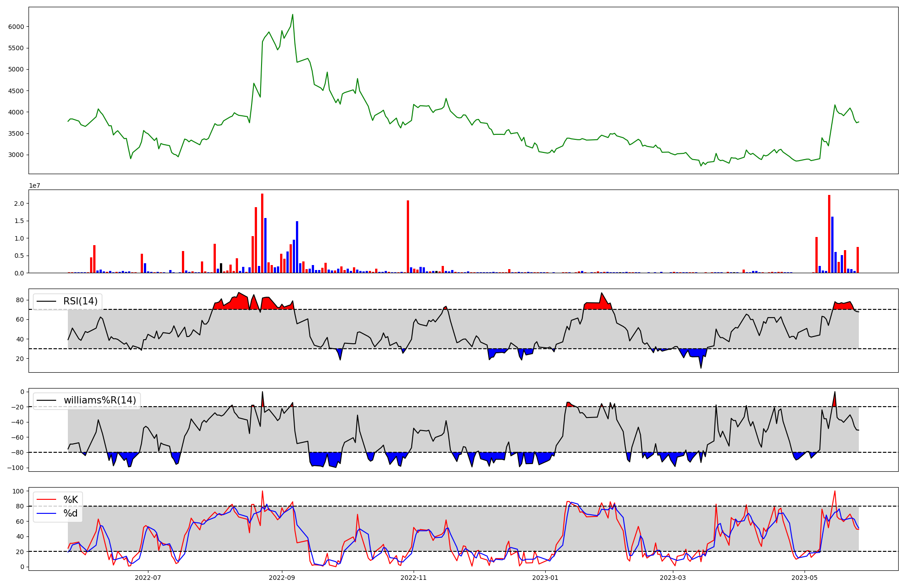
Task: Click the 3000 price axis tick label
Action: (x=16, y=155)
